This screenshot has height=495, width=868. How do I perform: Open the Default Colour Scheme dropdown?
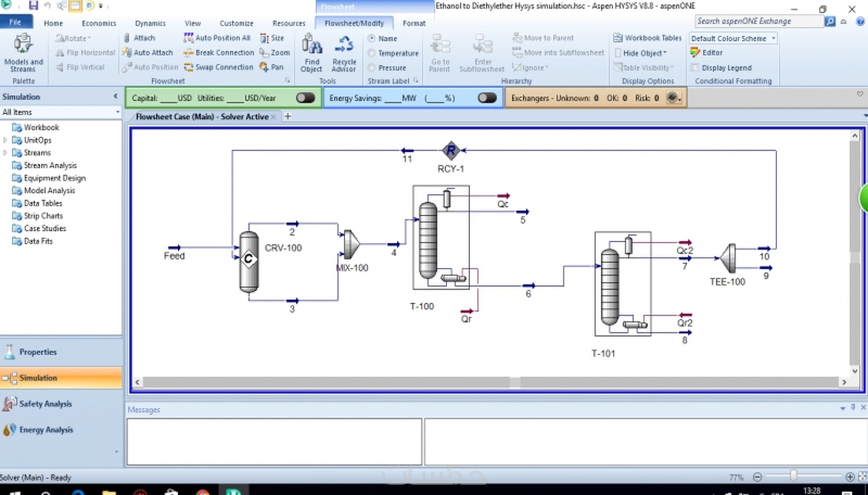click(733, 38)
